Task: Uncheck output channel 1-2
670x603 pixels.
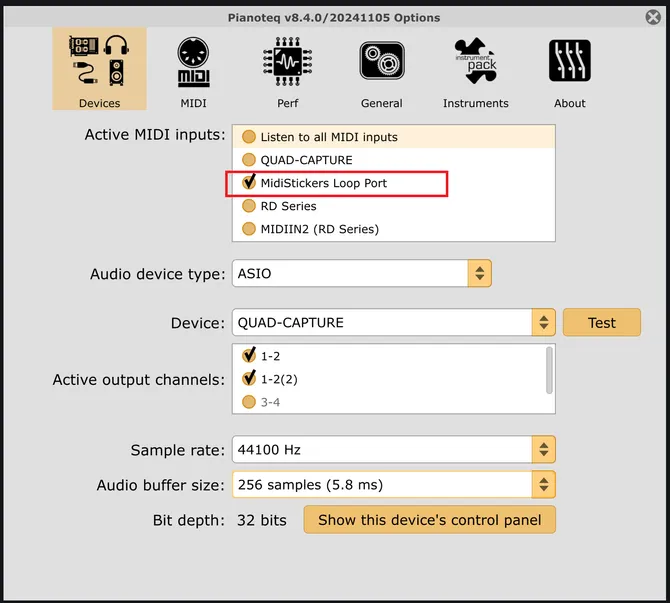Action: click(x=249, y=355)
